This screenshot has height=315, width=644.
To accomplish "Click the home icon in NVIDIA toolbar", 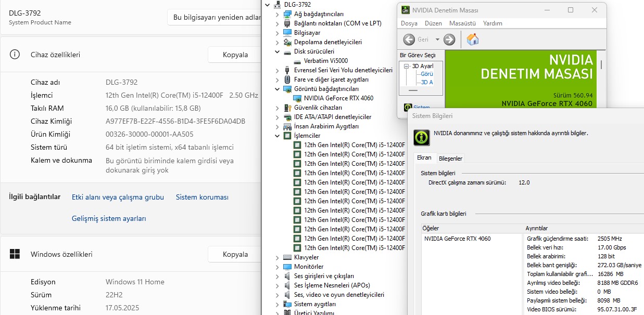I will point(473,40).
